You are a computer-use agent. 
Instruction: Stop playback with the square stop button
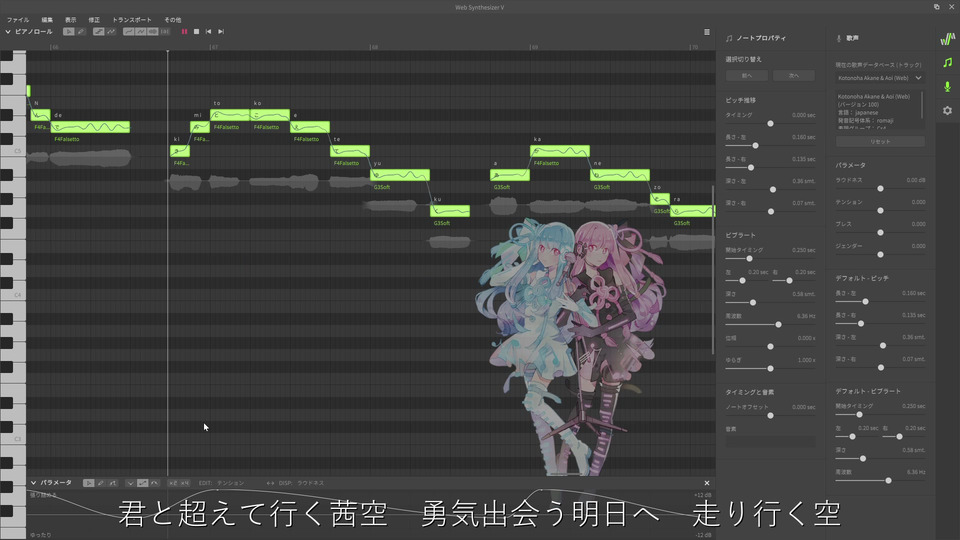197,31
